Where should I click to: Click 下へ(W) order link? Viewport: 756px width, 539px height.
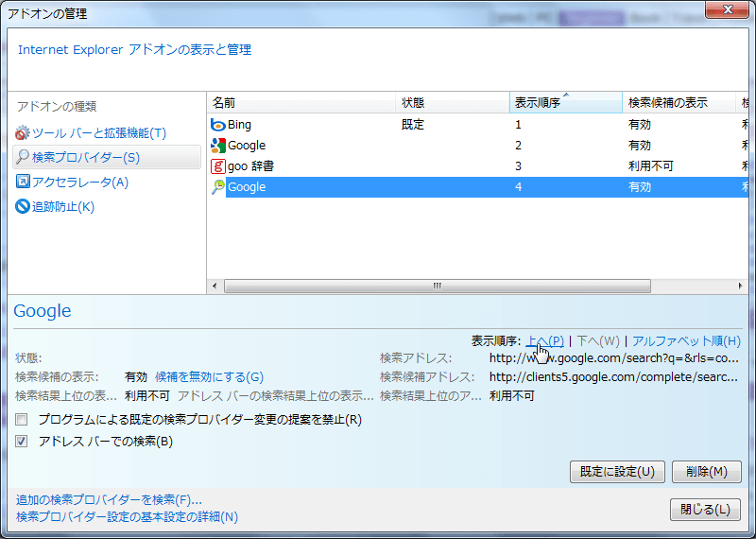(598, 341)
